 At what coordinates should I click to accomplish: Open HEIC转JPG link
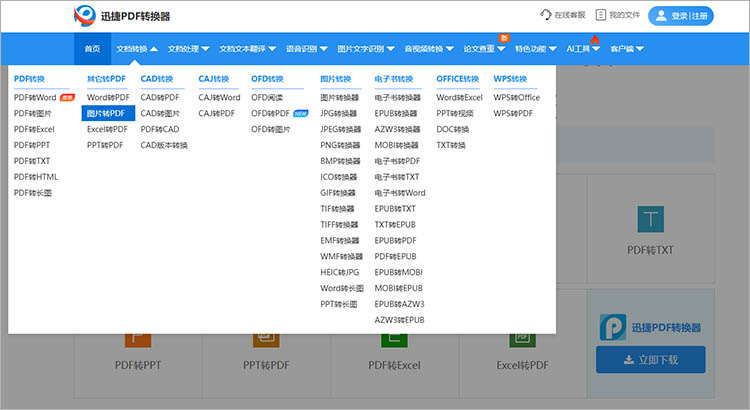coord(340,272)
